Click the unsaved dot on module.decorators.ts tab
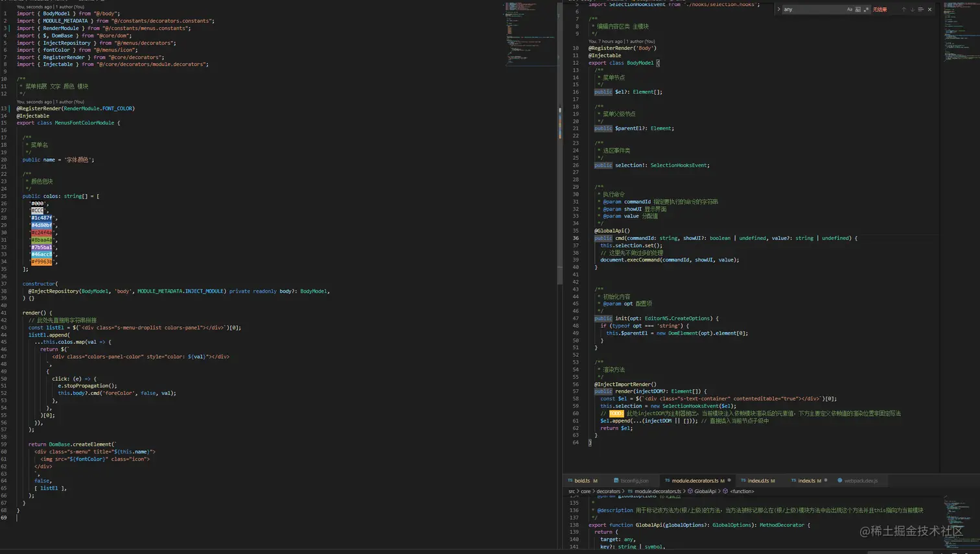 (x=729, y=481)
